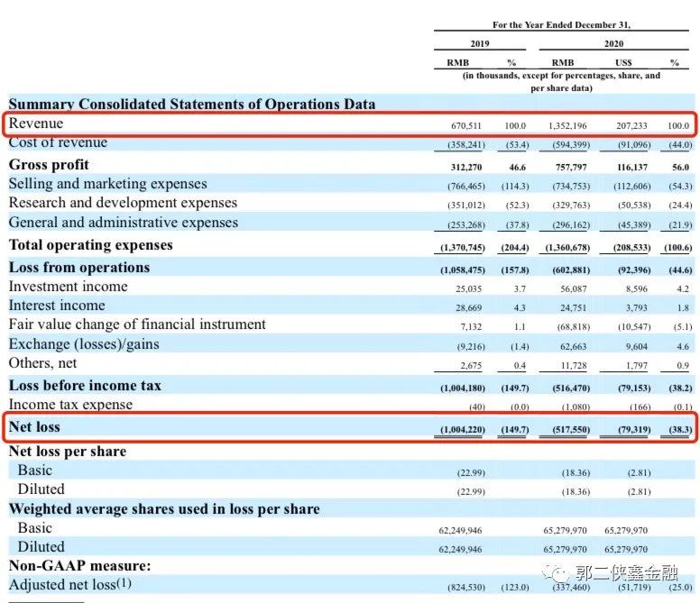Click 'Research and development expenses' label
This screenshot has height=603, width=700.
tap(123, 203)
